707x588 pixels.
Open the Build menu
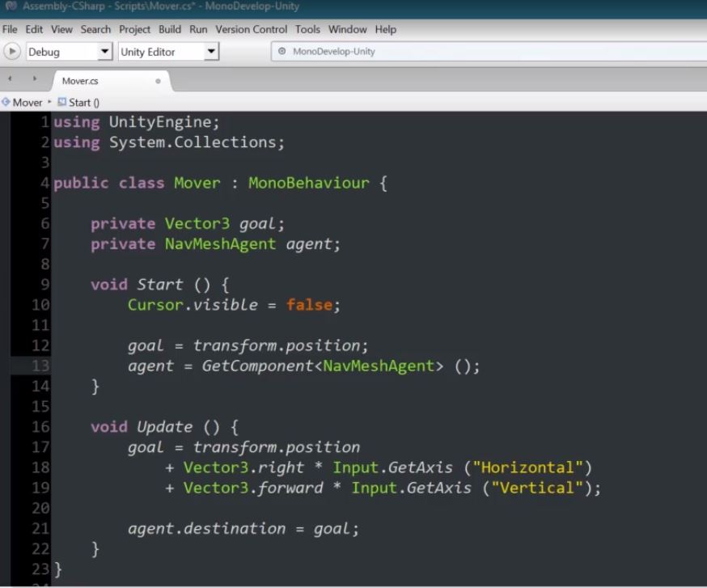pyautogui.click(x=169, y=29)
